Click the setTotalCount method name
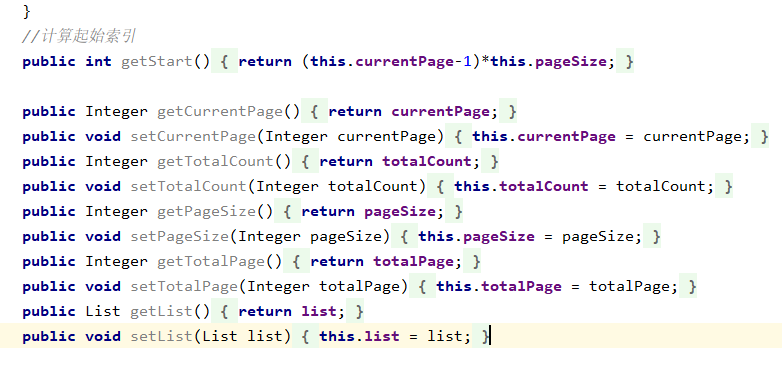The height and width of the screenshot is (372, 782). (189, 186)
